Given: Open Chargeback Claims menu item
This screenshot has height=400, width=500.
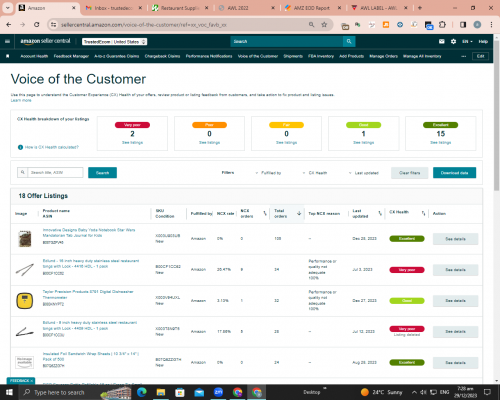Looking at the screenshot, I should coord(162,56).
